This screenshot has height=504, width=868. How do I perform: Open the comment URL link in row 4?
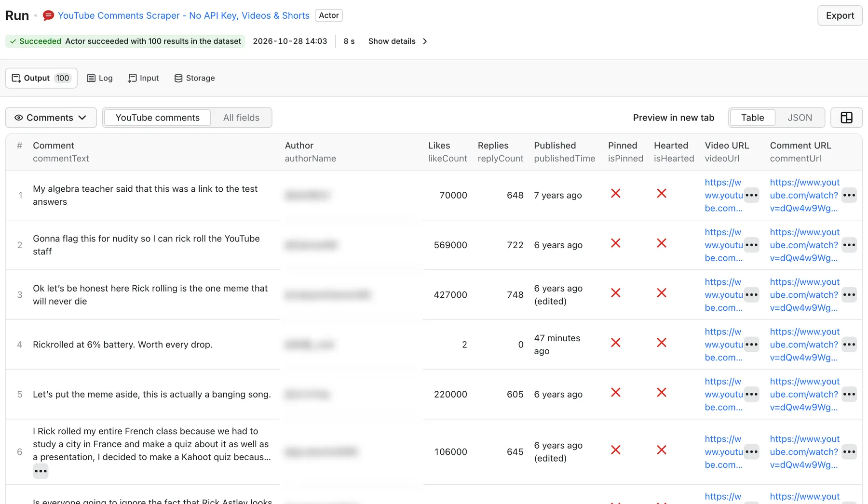[x=804, y=344]
